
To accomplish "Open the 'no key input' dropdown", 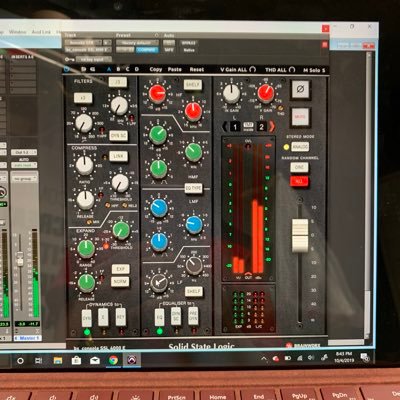I will [94, 59].
